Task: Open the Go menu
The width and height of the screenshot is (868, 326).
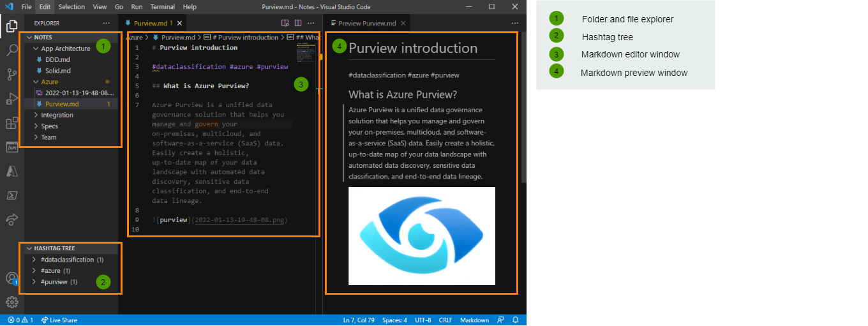Action: 119,6
